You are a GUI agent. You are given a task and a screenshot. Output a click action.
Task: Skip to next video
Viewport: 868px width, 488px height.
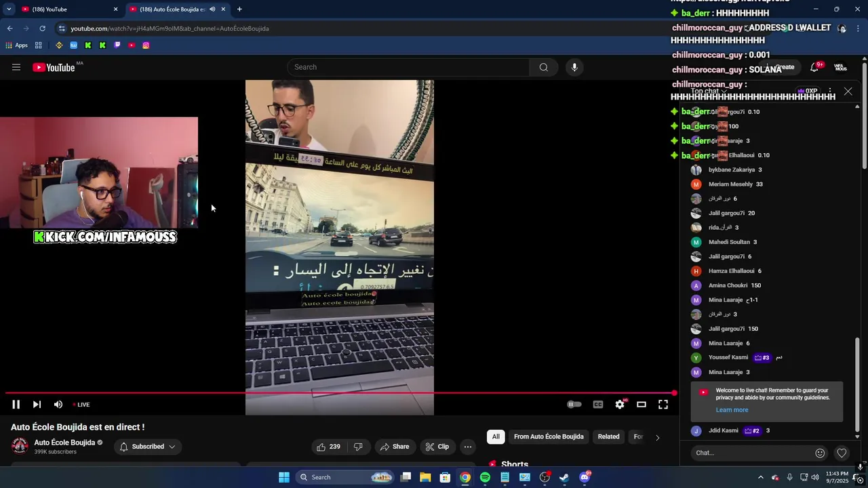coord(37,405)
